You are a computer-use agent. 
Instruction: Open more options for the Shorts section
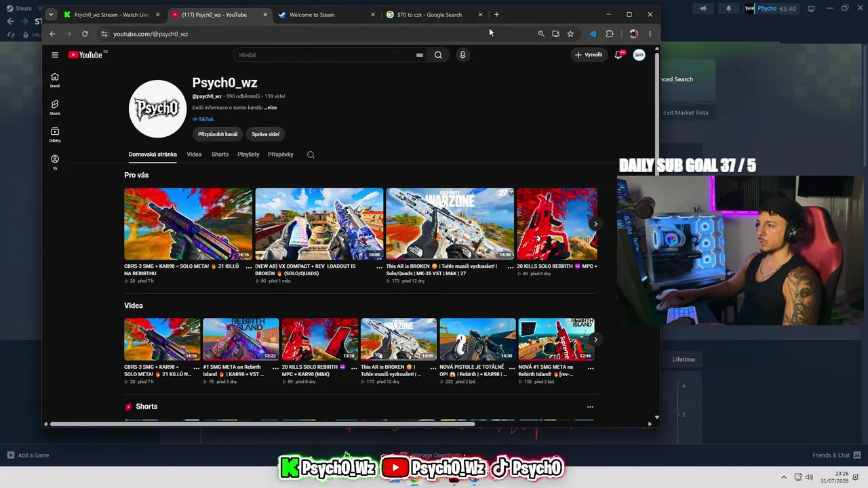point(590,407)
